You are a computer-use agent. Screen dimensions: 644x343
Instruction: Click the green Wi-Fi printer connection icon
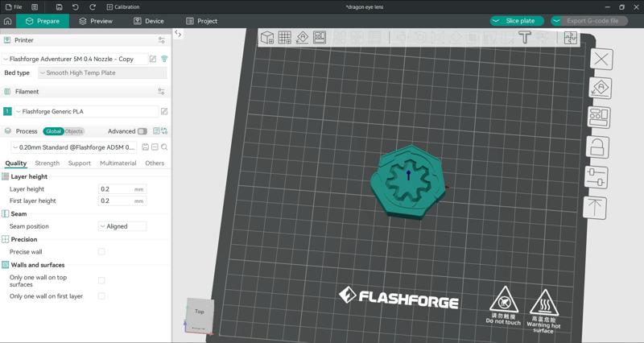point(164,59)
